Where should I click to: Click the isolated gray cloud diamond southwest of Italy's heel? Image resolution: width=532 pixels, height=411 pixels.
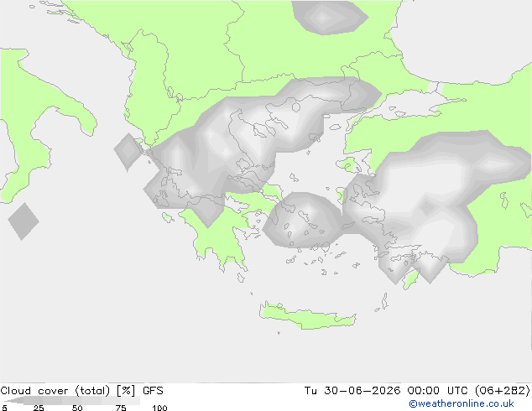23,221
